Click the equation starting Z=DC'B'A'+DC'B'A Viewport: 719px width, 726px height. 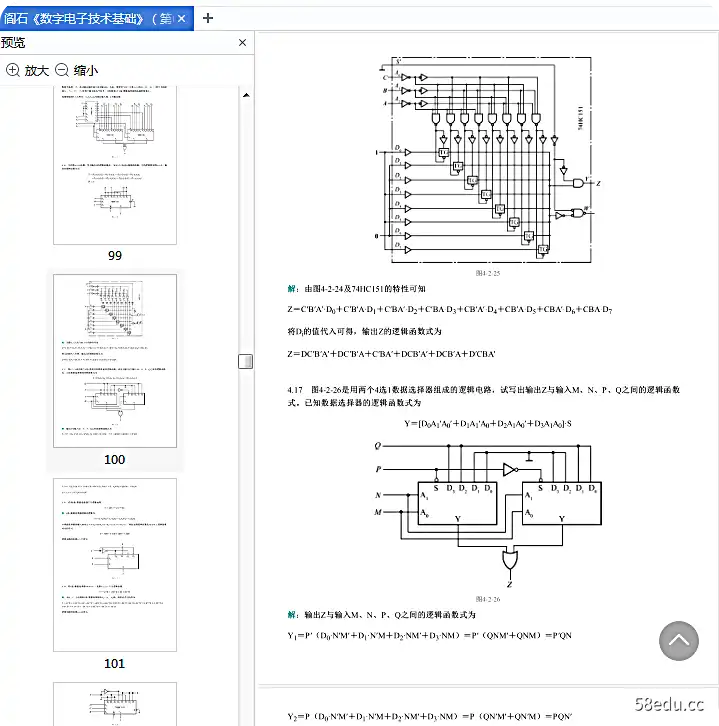(391, 354)
